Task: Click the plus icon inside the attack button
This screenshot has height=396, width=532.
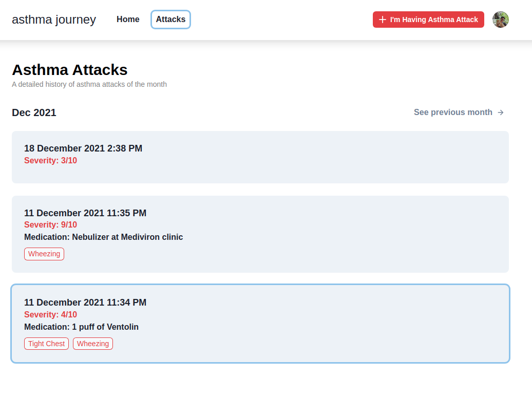Action: [383, 19]
